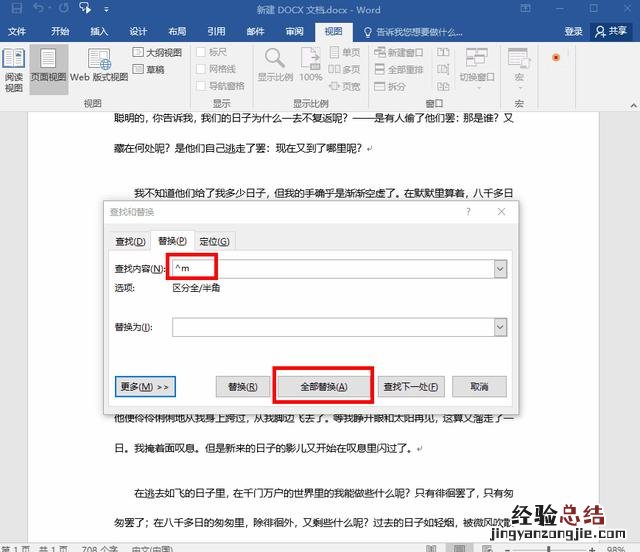Switch to Print Layout (页面视图) icon
This screenshot has height=552, width=640.
(x=48, y=68)
